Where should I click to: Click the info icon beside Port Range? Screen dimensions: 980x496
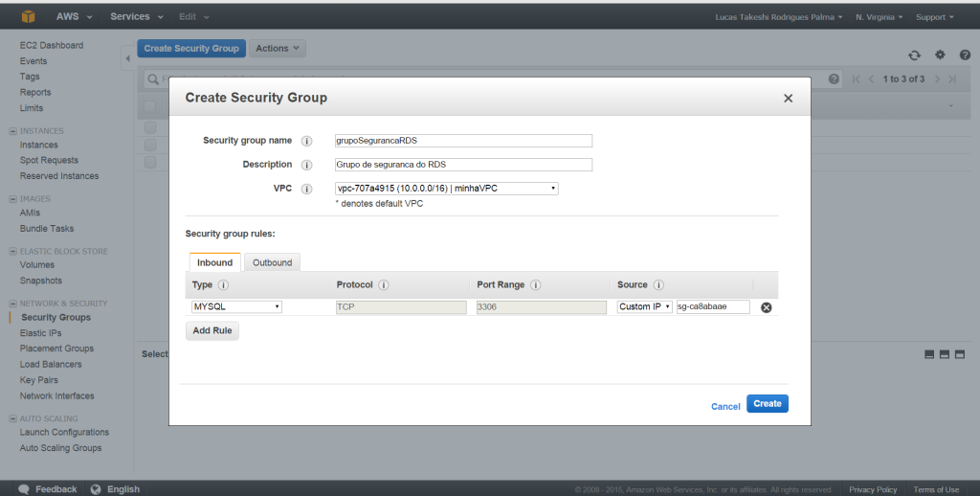(536, 285)
